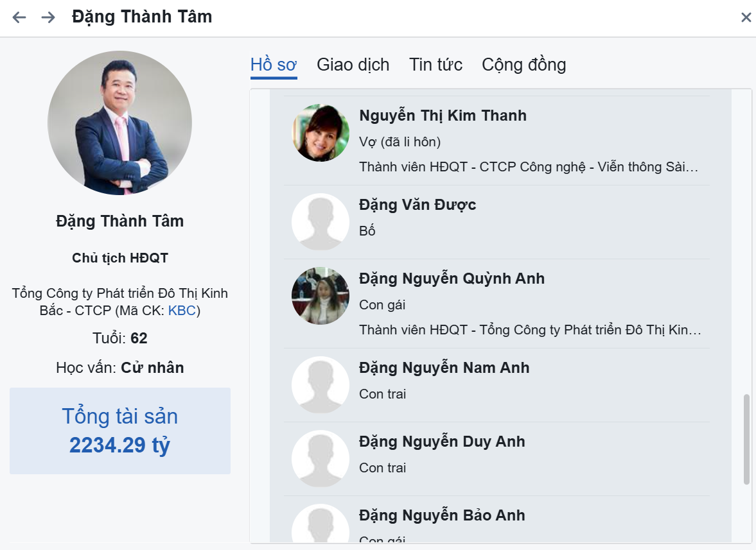Open the Tin tức tab
The width and height of the screenshot is (756, 550).
(436, 65)
